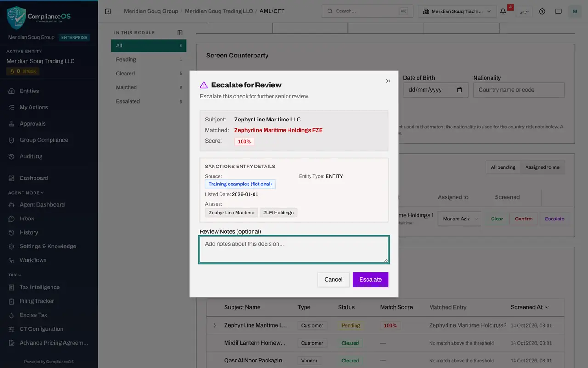This screenshot has height=368, width=588.
Task: Click the Agent Dashboard icon
Action: 11,205
